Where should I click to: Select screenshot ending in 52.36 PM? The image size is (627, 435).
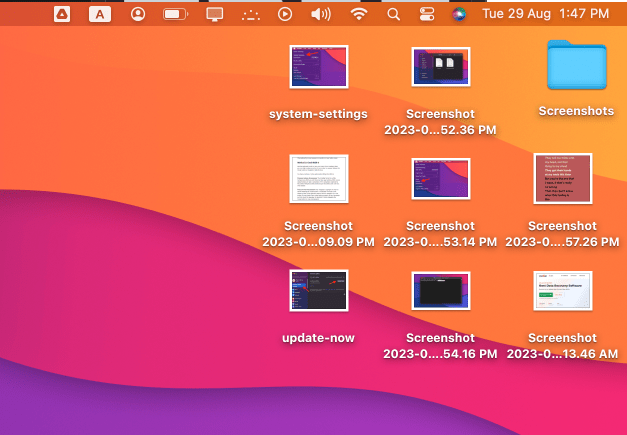[x=440, y=68]
